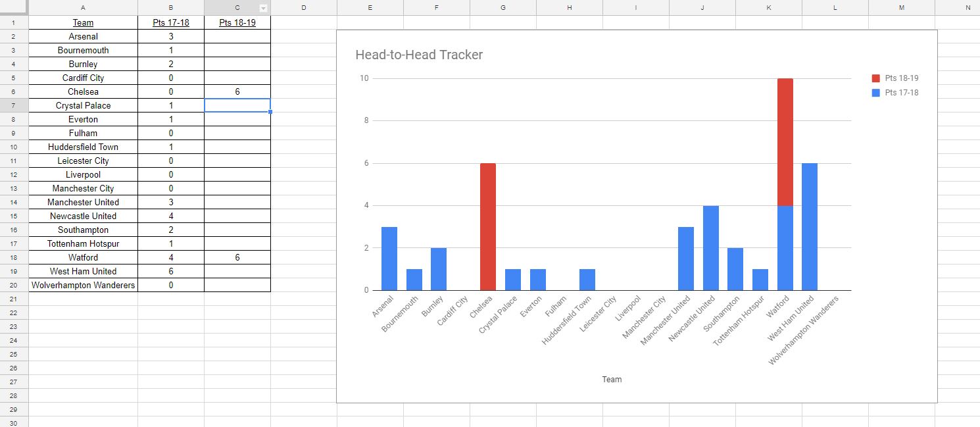Click the blue Burnley bar in the chart

(439, 269)
